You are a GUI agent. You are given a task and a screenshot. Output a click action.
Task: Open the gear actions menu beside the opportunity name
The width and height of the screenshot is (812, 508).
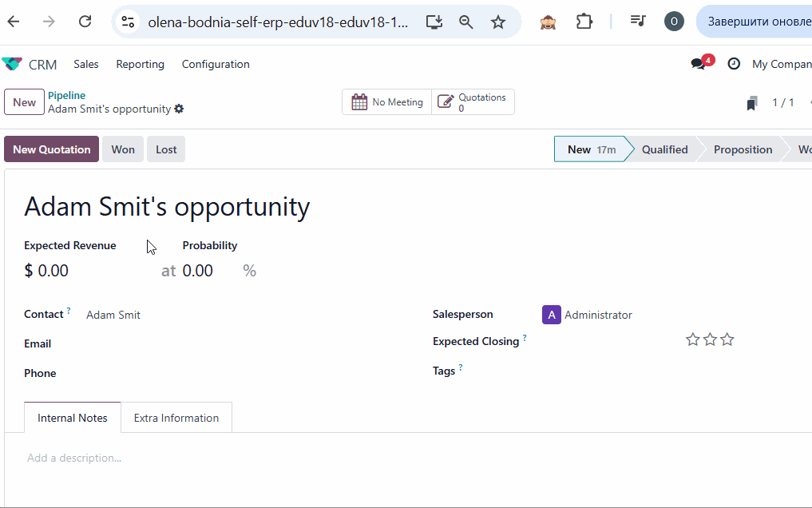tap(179, 109)
